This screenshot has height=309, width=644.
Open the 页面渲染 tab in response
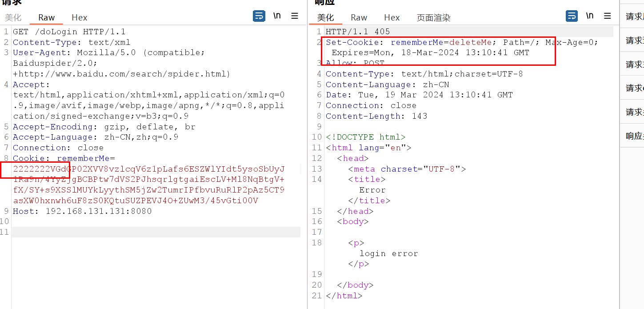(433, 18)
